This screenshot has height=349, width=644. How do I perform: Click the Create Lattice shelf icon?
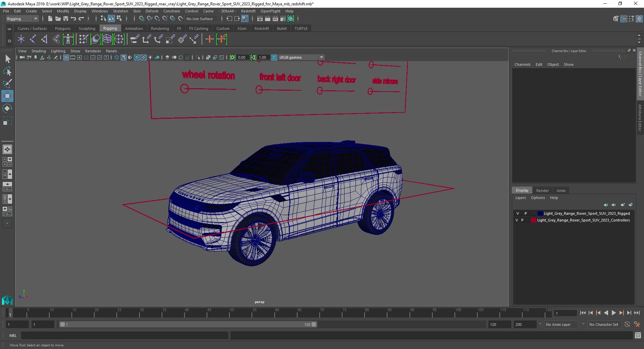pyautogui.click(x=107, y=39)
